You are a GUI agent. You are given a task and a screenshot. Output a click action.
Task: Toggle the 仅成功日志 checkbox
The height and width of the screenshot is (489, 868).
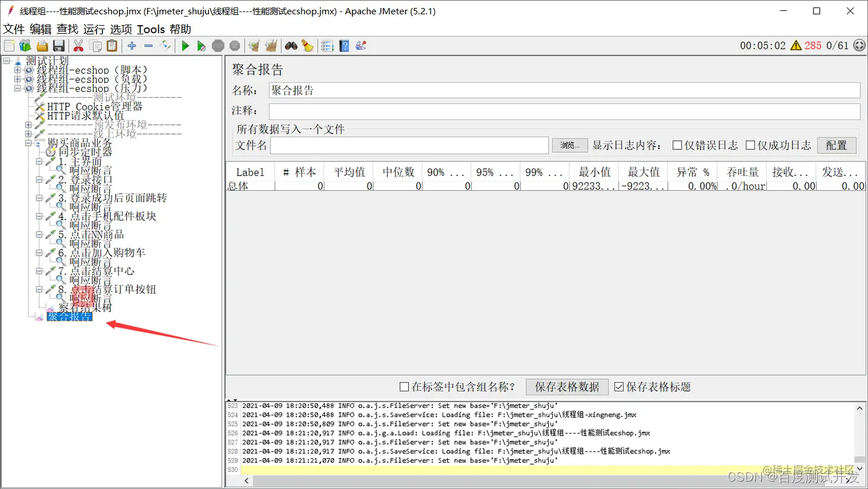(x=750, y=145)
